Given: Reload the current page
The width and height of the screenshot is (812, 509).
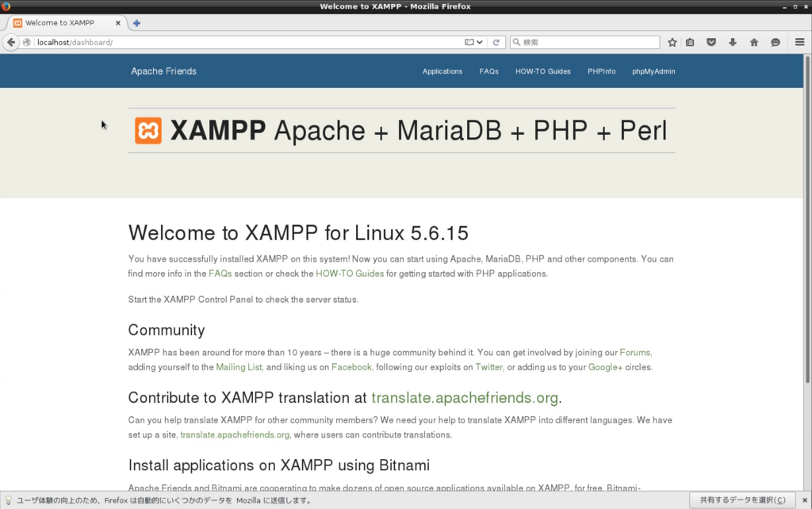Looking at the screenshot, I should 496,43.
